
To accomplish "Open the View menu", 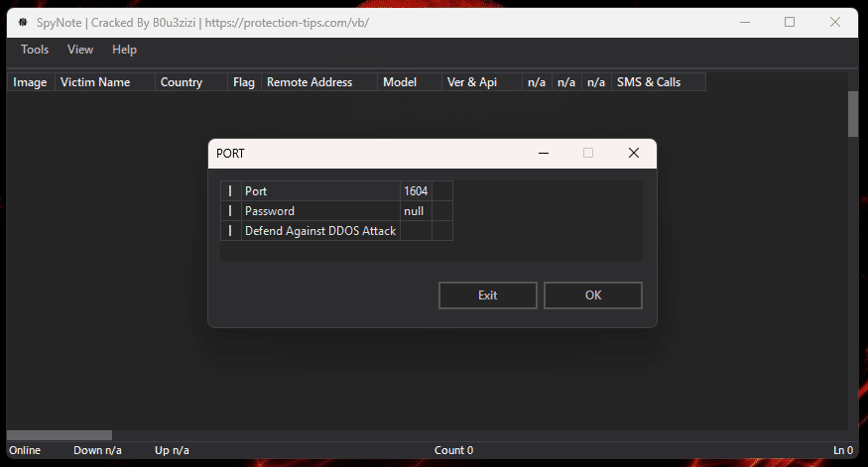I will pyautogui.click(x=80, y=50).
